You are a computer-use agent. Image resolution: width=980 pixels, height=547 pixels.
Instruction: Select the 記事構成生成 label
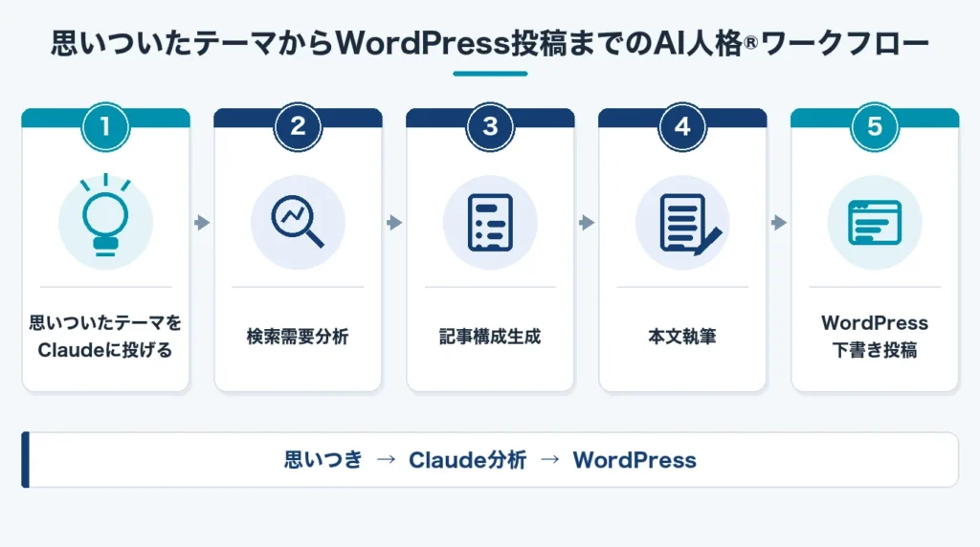490,337
